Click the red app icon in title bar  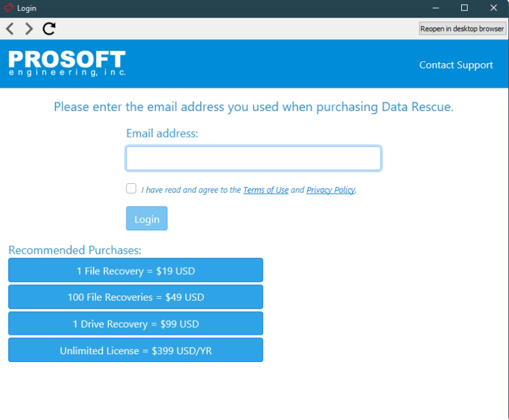[x=9, y=8]
